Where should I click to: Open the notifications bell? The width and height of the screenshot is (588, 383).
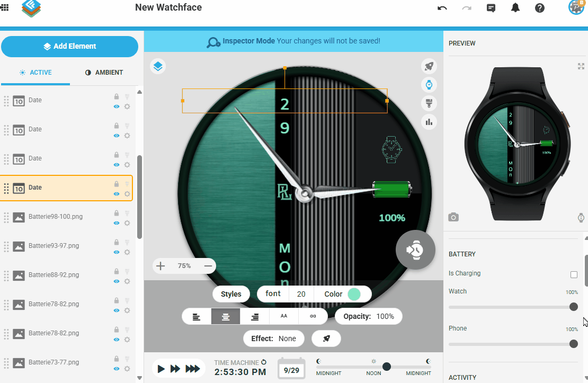pyautogui.click(x=515, y=8)
